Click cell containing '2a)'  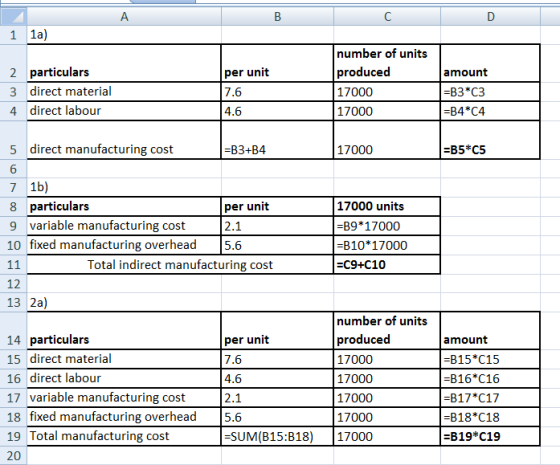click(x=124, y=302)
